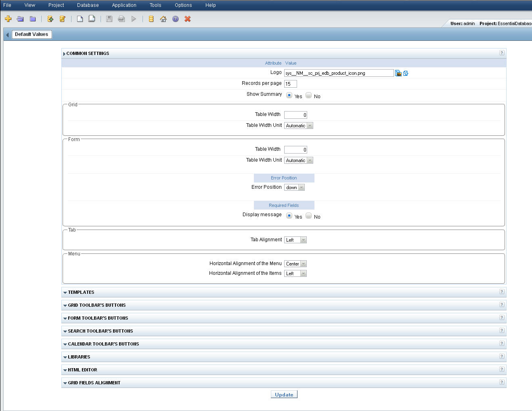Viewport: 532px width, 411px height.
Task: Click the tab scroll left arrow
Action: tap(7, 35)
